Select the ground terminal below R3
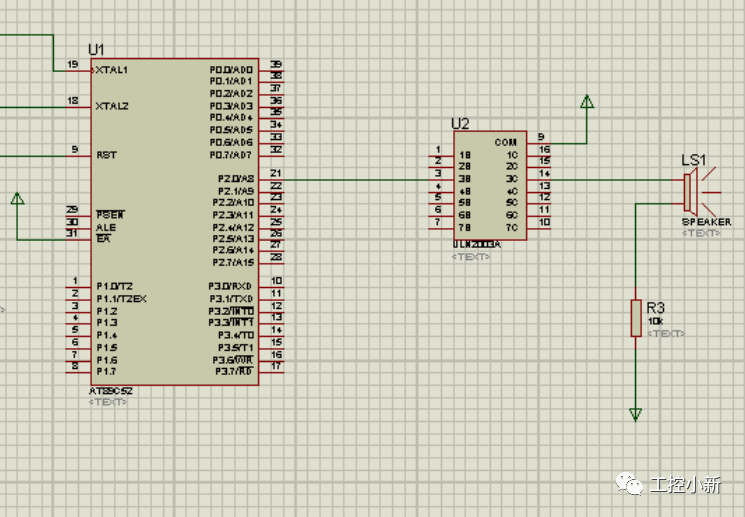This screenshot has width=745, height=517. [635, 413]
